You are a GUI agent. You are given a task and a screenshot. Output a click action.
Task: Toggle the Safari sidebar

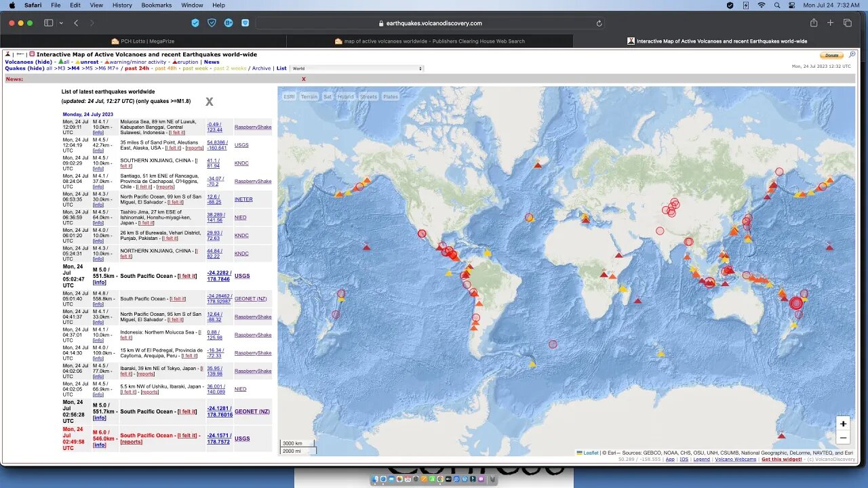[x=49, y=23]
